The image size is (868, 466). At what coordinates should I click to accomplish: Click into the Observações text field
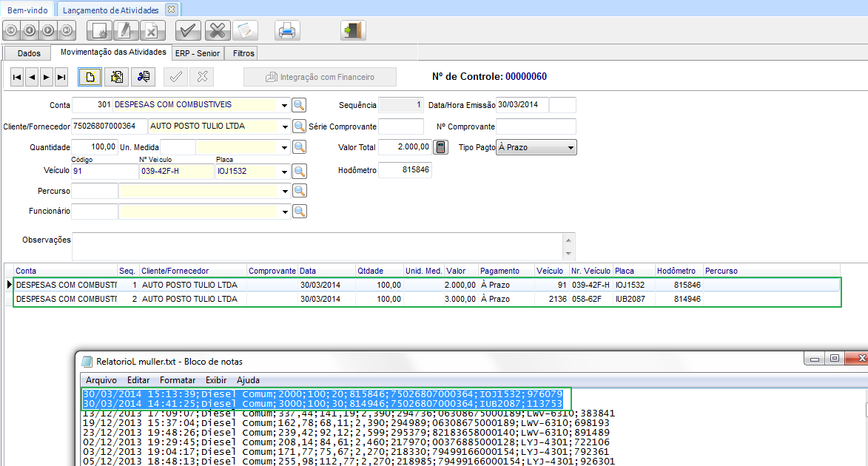click(317, 246)
